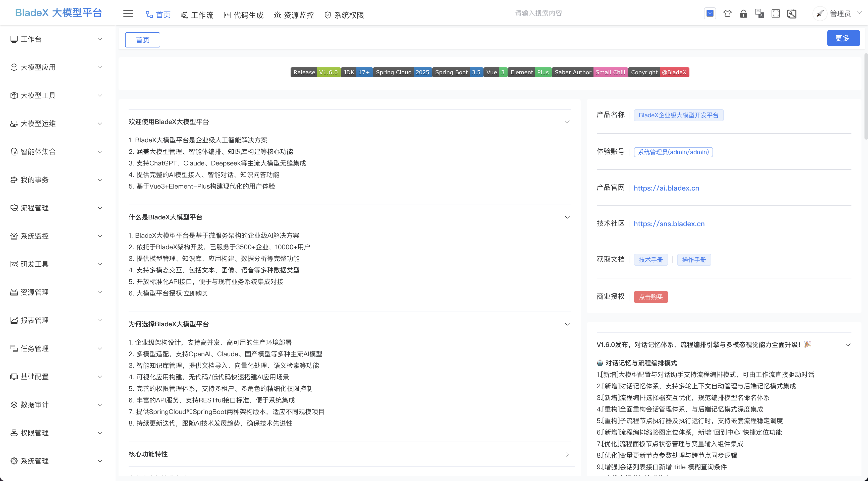The height and width of the screenshot is (481, 868).
Task: Expand the 权限管理 sidebar chevron
Action: click(x=100, y=433)
